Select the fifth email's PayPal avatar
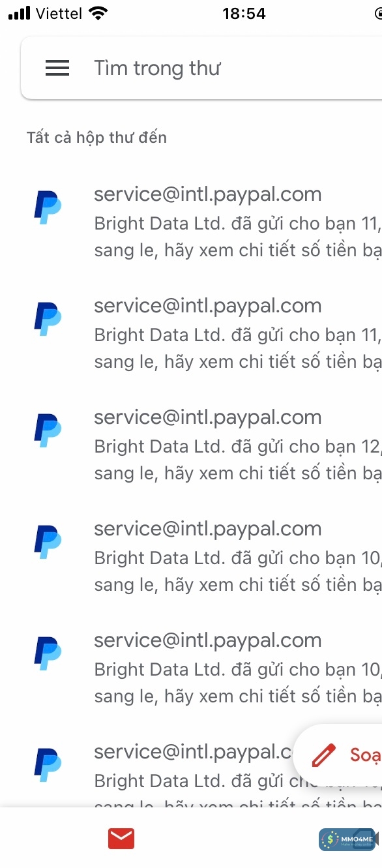The height and width of the screenshot is (868, 382). coord(48,653)
